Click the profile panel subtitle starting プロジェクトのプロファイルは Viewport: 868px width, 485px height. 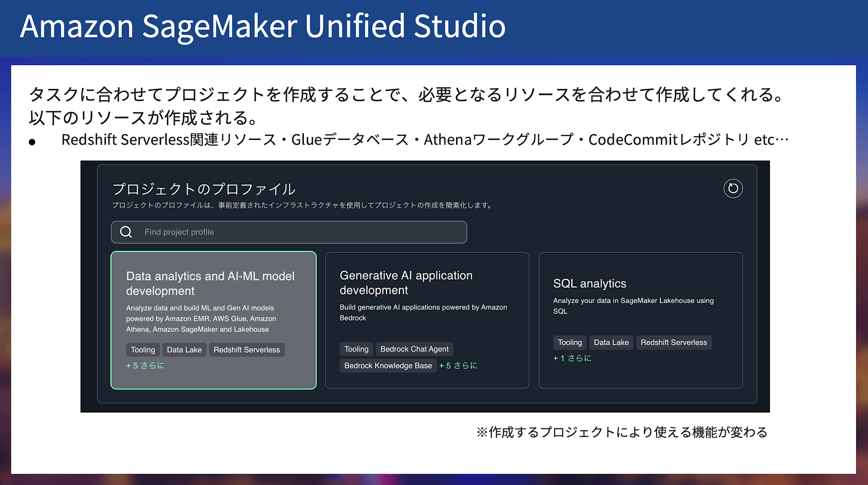[302, 205]
